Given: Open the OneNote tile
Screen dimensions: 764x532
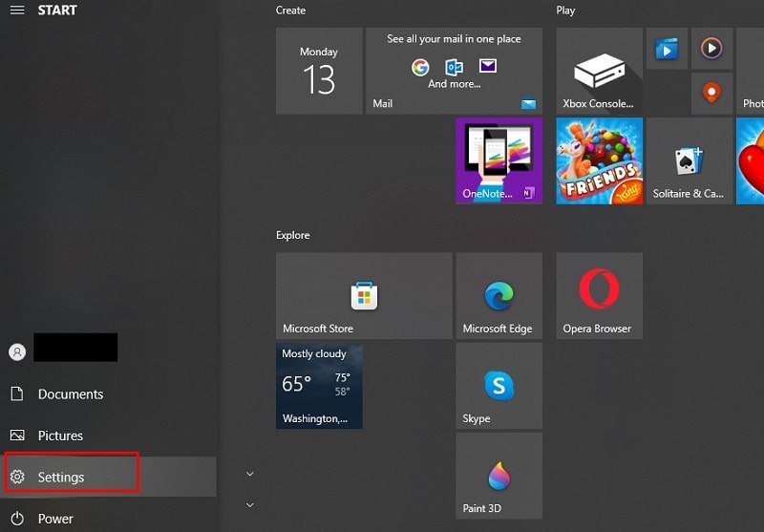Looking at the screenshot, I should pos(499,160).
